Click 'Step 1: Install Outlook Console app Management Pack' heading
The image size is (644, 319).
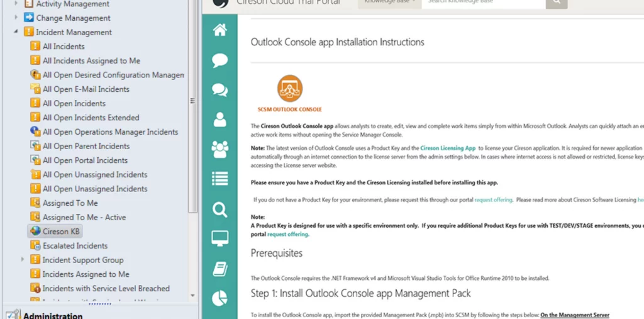[360, 293]
